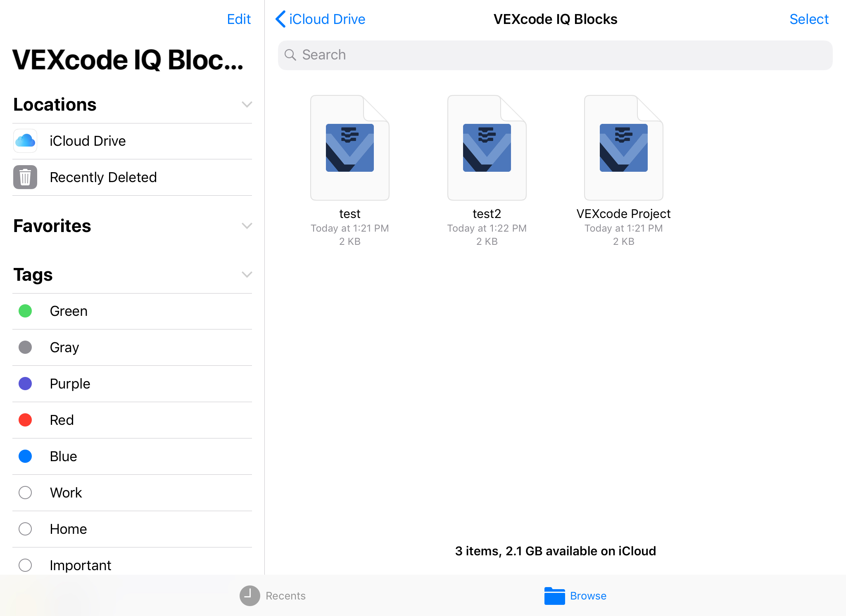This screenshot has width=846, height=616.
Task: Tap the Select button
Action: (x=809, y=19)
